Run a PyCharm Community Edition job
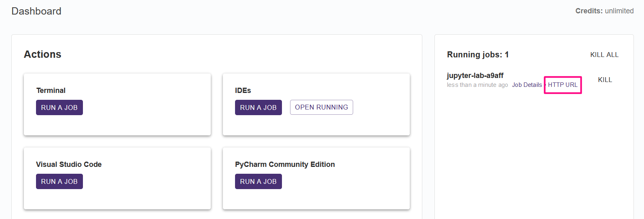 coord(258,181)
